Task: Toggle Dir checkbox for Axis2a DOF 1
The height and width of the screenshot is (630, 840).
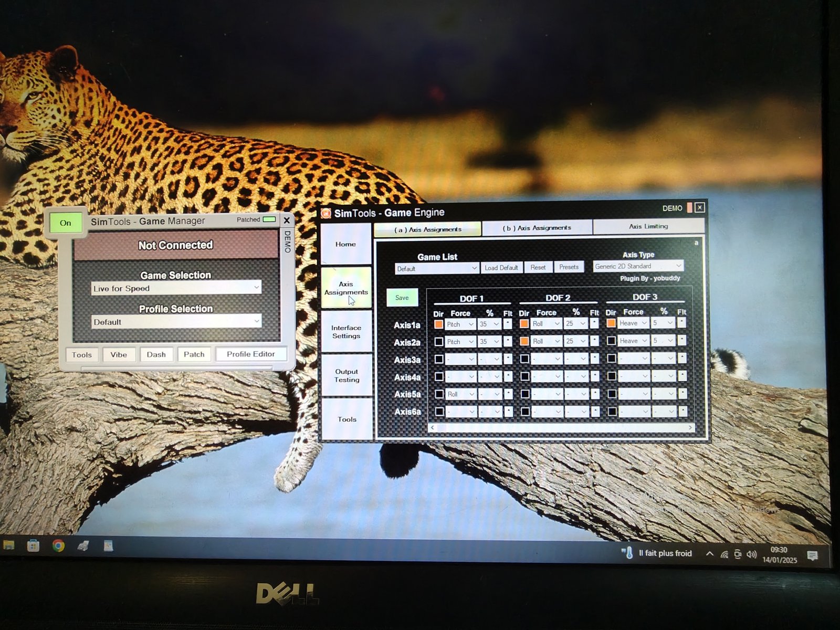Action: pyautogui.click(x=439, y=342)
